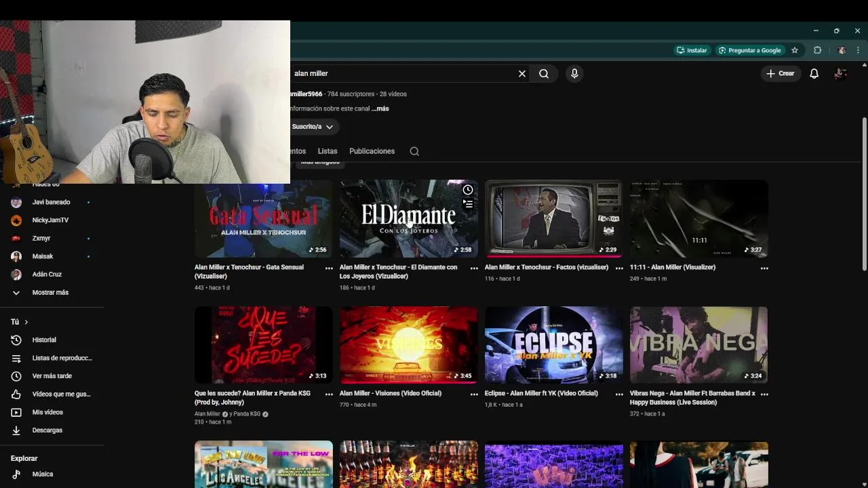The width and height of the screenshot is (868, 488).
Task: Open Que les sucede thumbnail
Action: point(264,345)
